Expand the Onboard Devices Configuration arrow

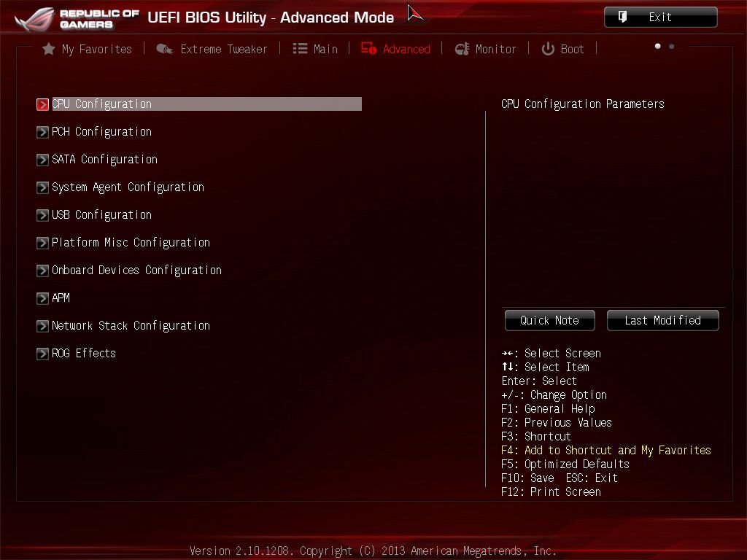coord(42,271)
